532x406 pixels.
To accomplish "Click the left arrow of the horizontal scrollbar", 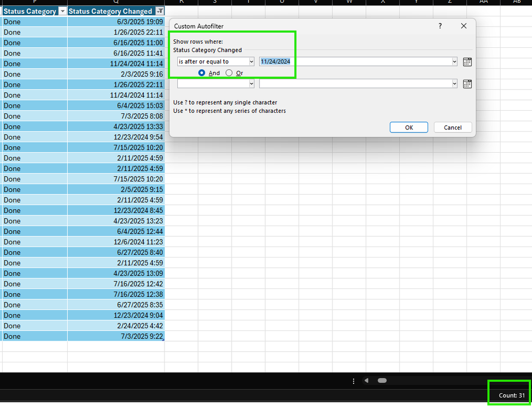I will [x=366, y=380].
